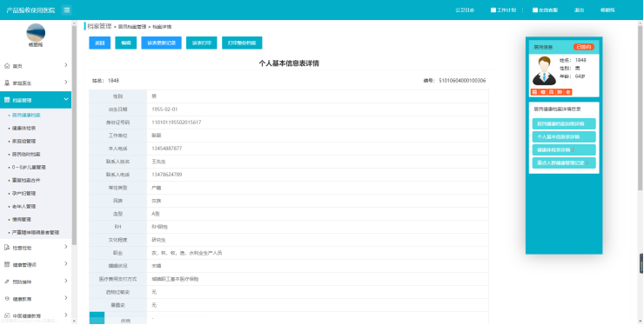Open 居民健康档案封面详情 in directory card

(x=564, y=124)
